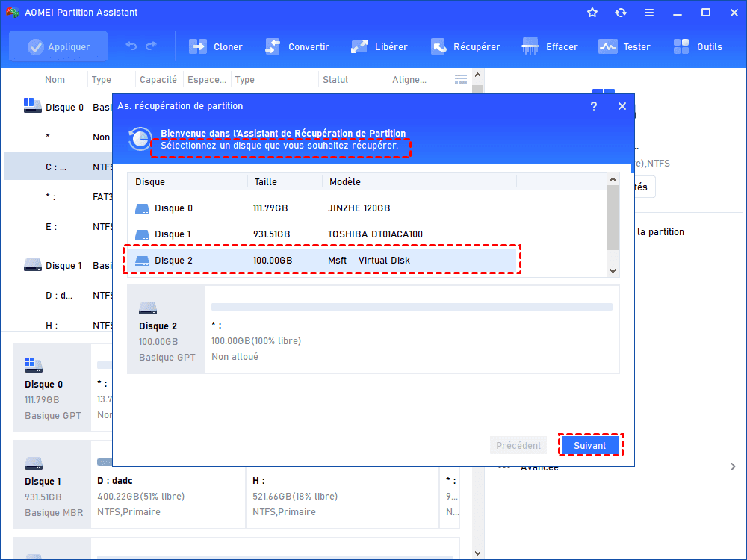
Task: Click the Statut column header
Action: tap(335, 80)
